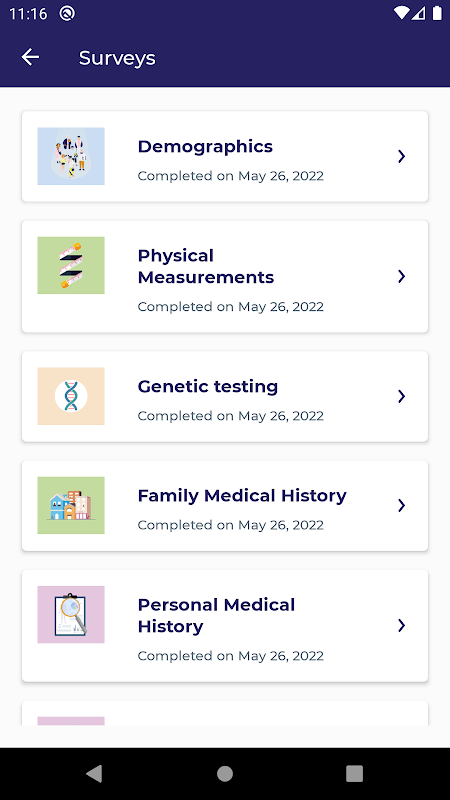The width and height of the screenshot is (450, 800).
Task: Tap the back arrow beside Surveys
Action: click(x=30, y=57)
